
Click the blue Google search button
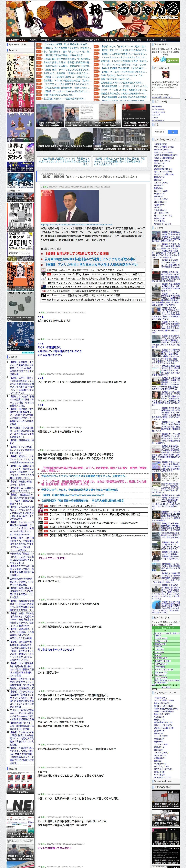click(x=173, y=132)
